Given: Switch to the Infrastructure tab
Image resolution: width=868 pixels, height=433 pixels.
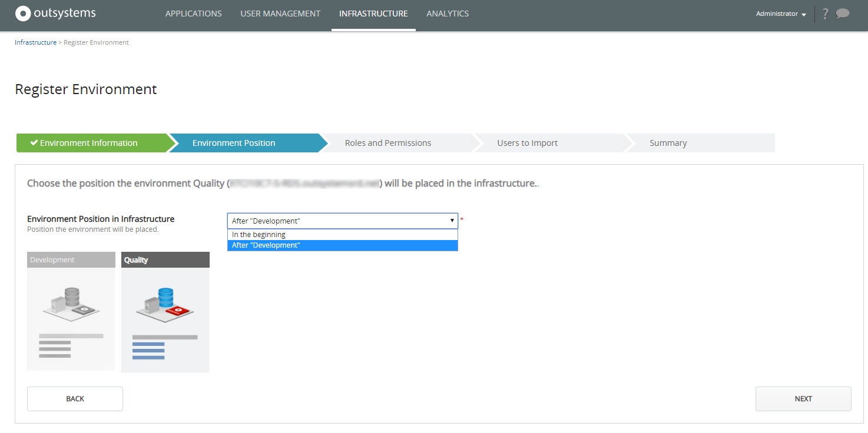Looking at the screenshot, I should 373,13.
